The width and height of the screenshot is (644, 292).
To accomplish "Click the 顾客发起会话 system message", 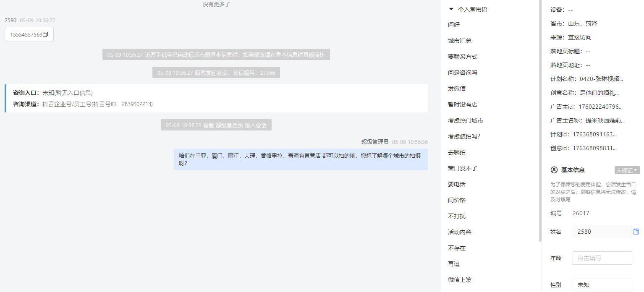I will tap(216, 73).
